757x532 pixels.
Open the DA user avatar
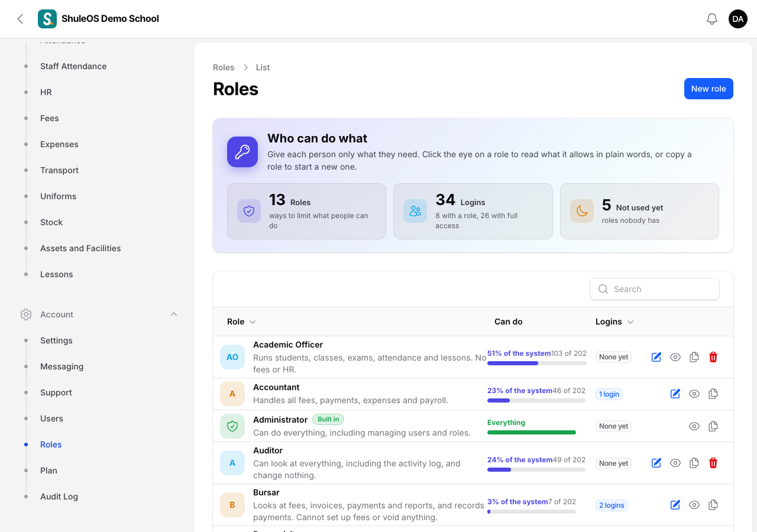click(738, 19)
